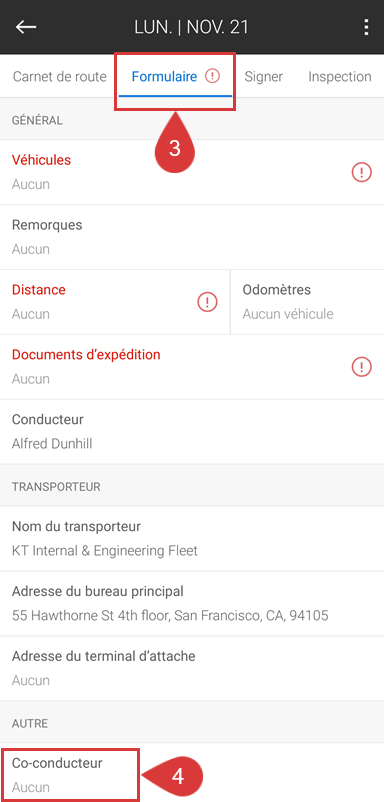Screen dimensions: 385x802
Task: Tap the warning icon beside Distance
Action: pos(208,302)
